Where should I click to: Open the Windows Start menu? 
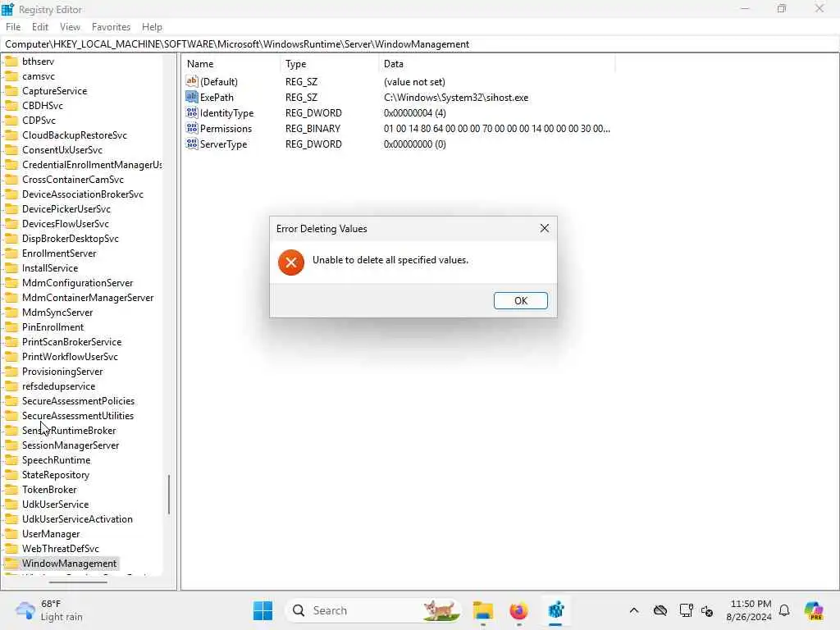262,610
